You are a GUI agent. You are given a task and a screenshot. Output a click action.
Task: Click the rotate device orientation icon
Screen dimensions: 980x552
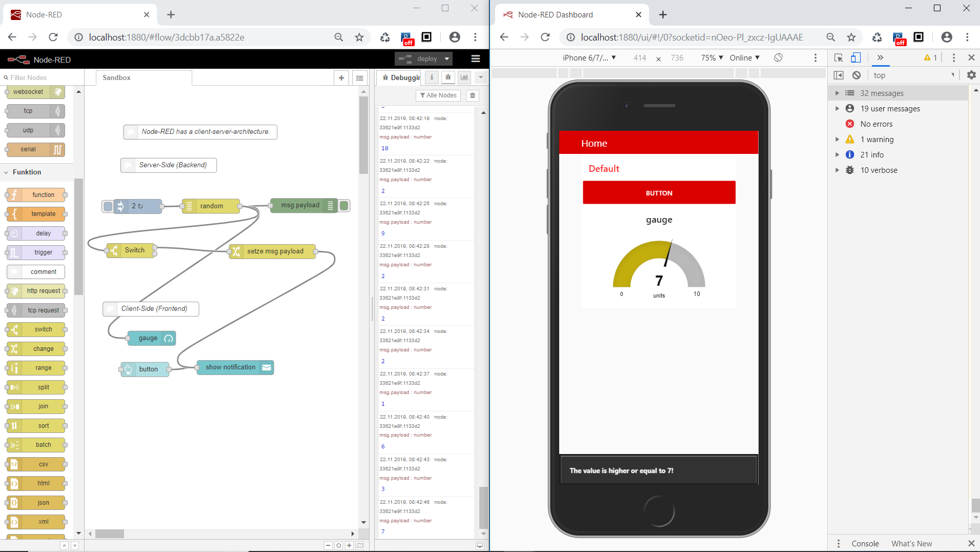778,57
